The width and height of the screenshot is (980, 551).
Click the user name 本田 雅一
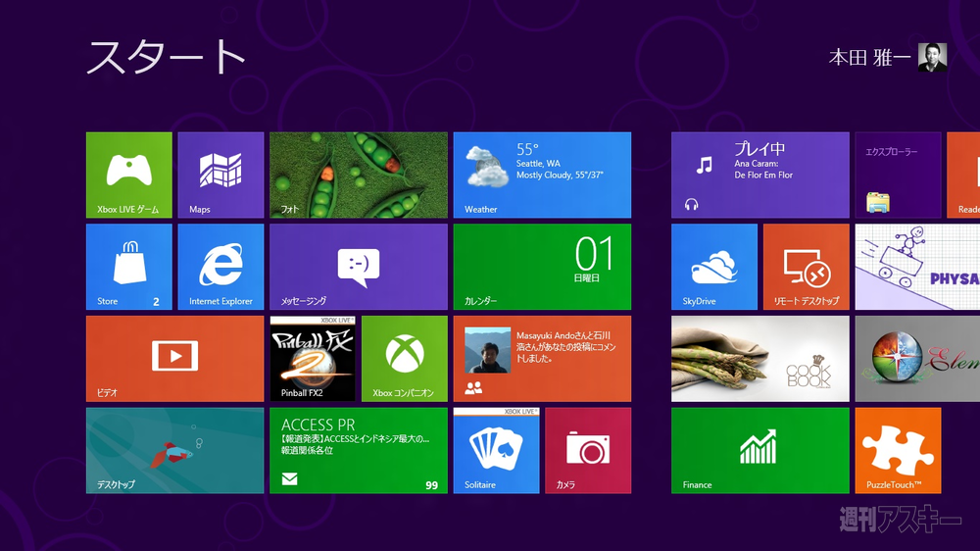869,58
